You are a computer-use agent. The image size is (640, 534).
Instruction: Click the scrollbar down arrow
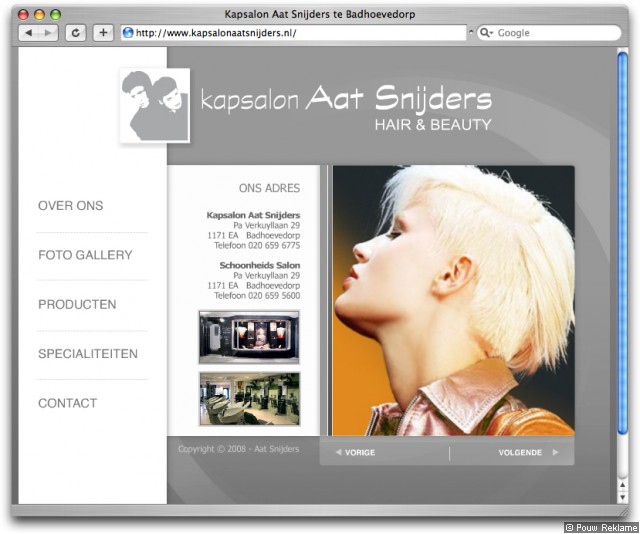(x=622, y=497)
